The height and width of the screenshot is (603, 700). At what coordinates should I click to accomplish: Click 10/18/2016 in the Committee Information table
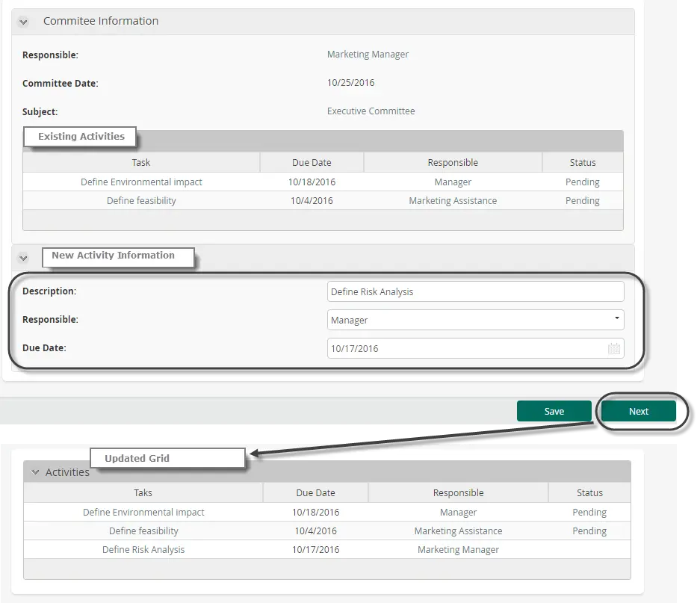click(x=312, y=182)
